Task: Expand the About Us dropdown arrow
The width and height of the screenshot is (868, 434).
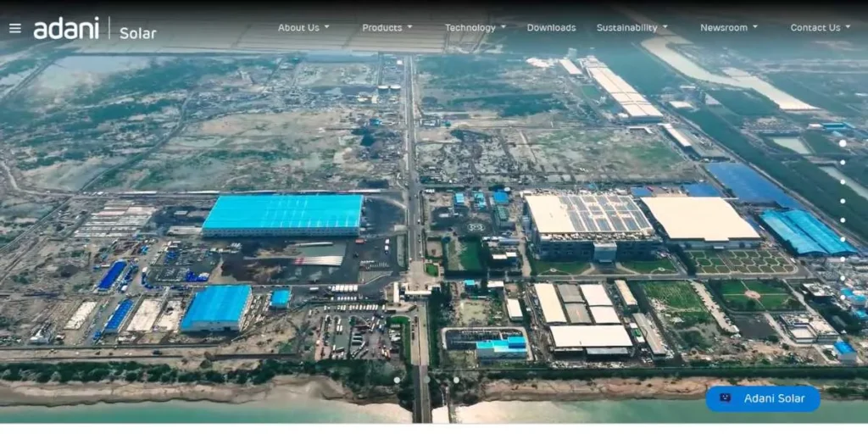Action: [326, 28]
